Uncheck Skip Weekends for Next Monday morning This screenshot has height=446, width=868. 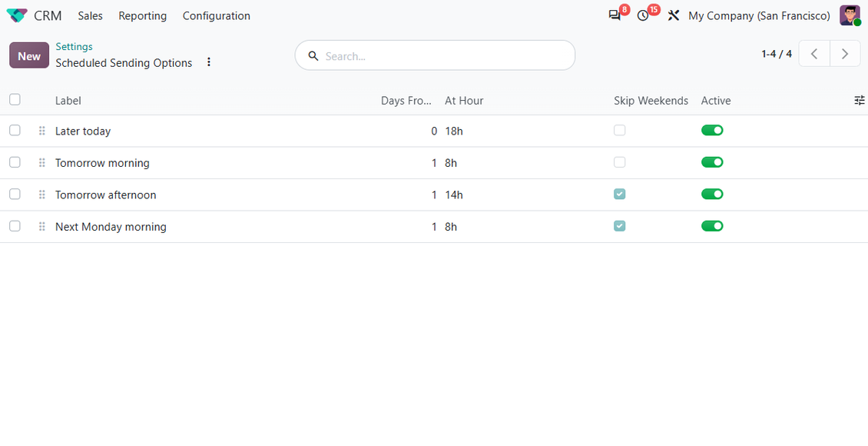tap(619, 226)
